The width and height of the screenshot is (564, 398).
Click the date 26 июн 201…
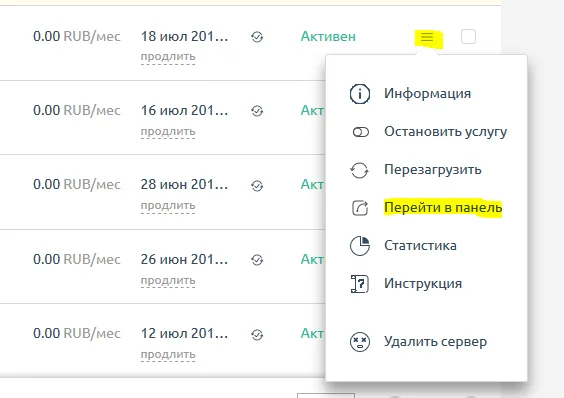(x=184, y=259)
